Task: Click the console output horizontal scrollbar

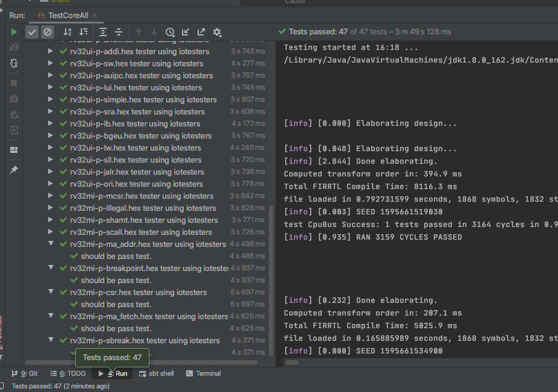Action: pyautogui.click(x=292, y=362)
